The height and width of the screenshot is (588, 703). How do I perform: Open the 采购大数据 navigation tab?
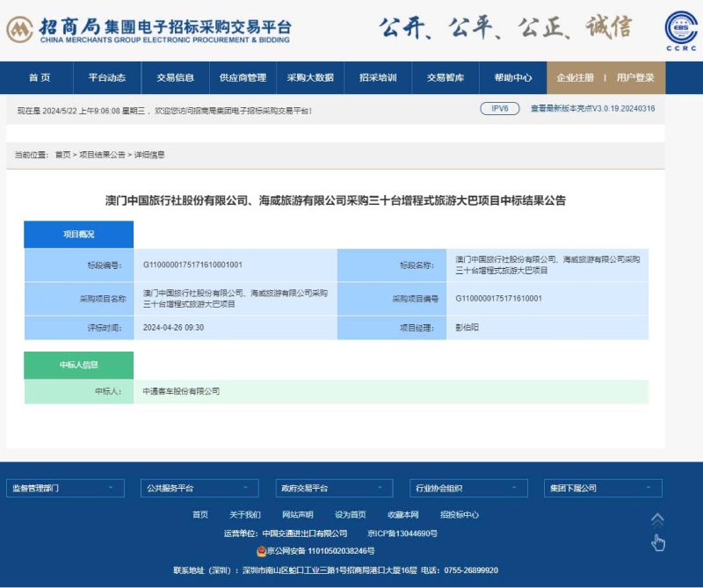click(310, 77)
